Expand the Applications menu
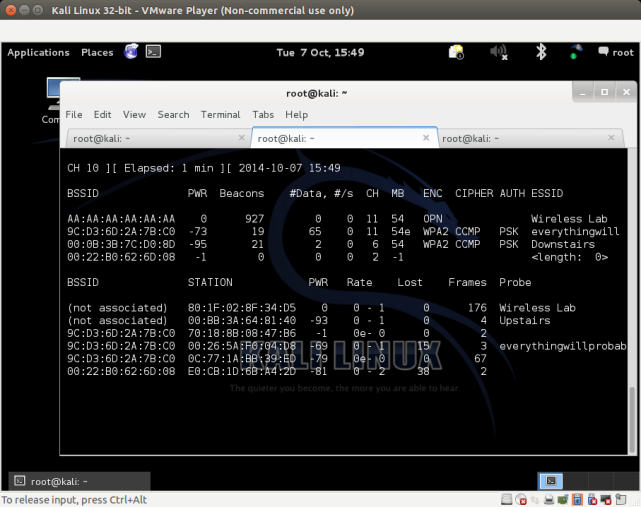This screenshot has width=641, height=507. 38,52
